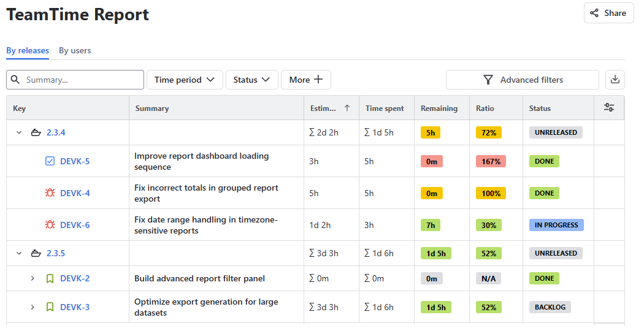Open Advanced filters
This screenshot has height=331, width=644.
(523, 80)
